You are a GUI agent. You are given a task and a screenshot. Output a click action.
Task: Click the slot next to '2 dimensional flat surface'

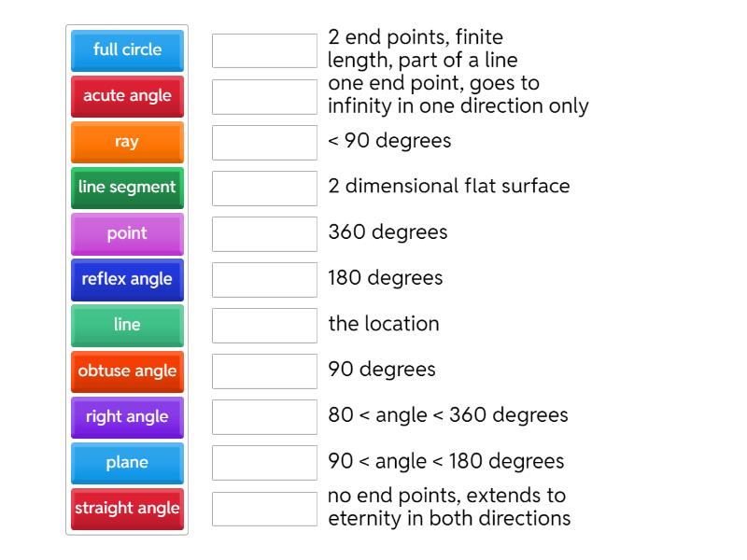pos(264,188)
